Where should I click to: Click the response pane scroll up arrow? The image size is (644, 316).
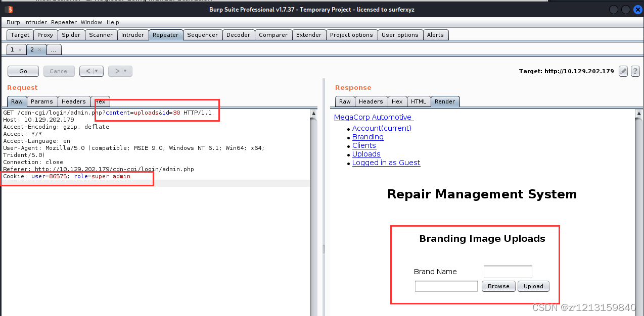point(638,113)
